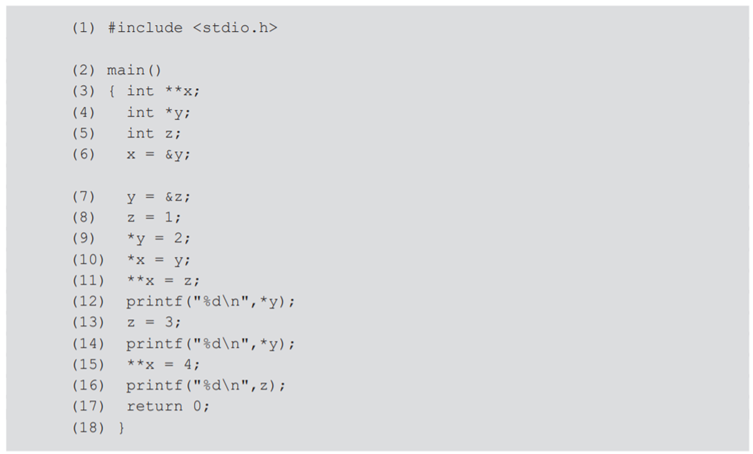Click the closing brace on line 18
Screen dimensions: 753x454
pos(122,428)
